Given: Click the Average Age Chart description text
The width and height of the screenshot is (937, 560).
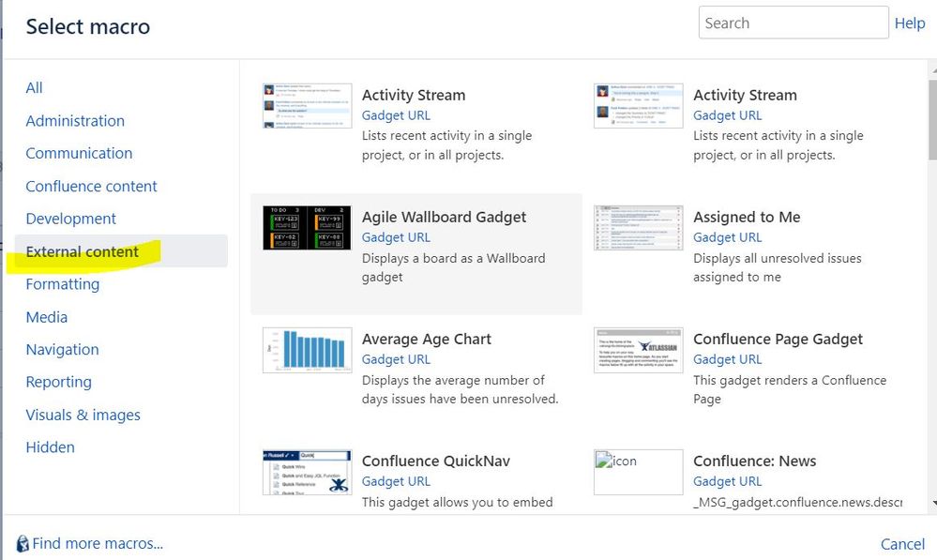Looking at the screenshot, I should pyautogui.click(x=461, y=389).
